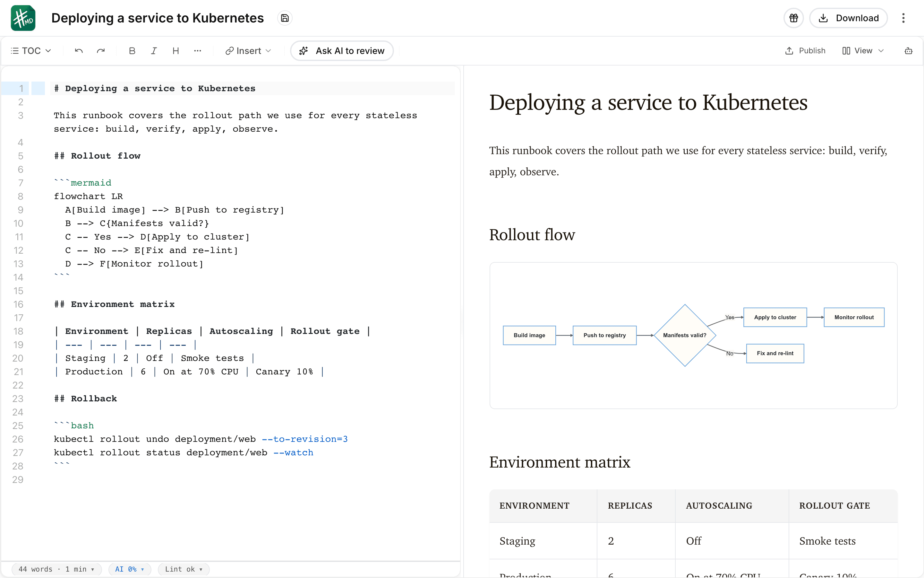Apply heading formatting
This screenshot has width=924, height=578.
click(x=175, y=51)
